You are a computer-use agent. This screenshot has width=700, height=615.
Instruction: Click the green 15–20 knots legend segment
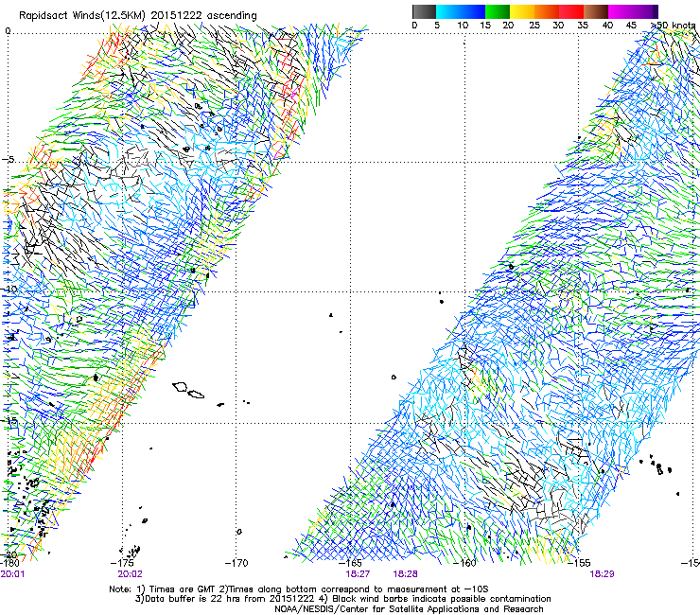498,11
